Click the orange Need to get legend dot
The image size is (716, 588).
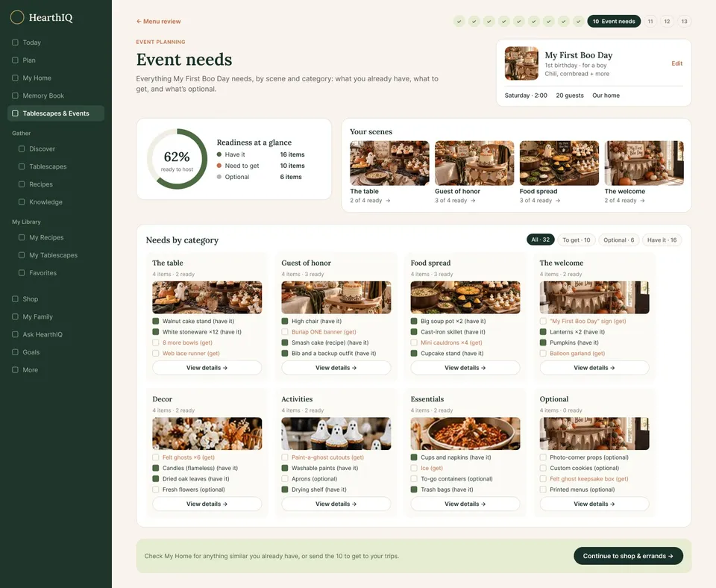pos(219,166)
